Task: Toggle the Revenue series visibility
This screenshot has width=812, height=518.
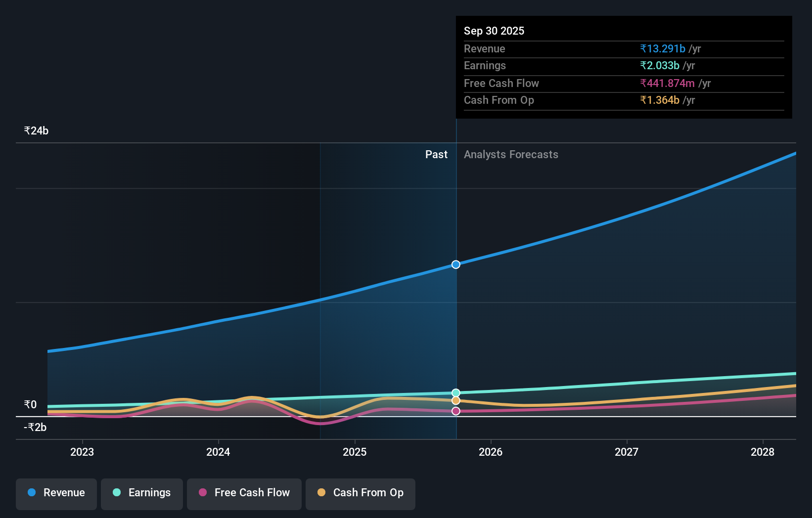Action: pos(56,493)
